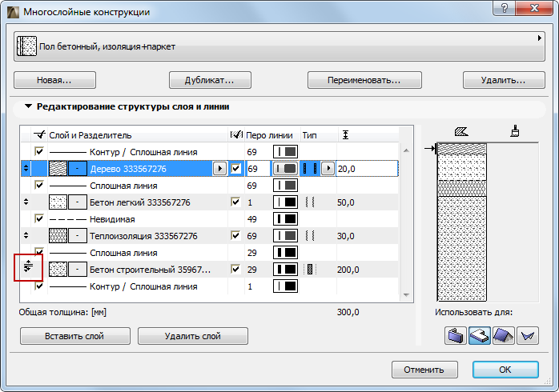Click the Дерево layer type icon
Screen dimensions: 559x392
pyautogui.click(x=310, y=169)
